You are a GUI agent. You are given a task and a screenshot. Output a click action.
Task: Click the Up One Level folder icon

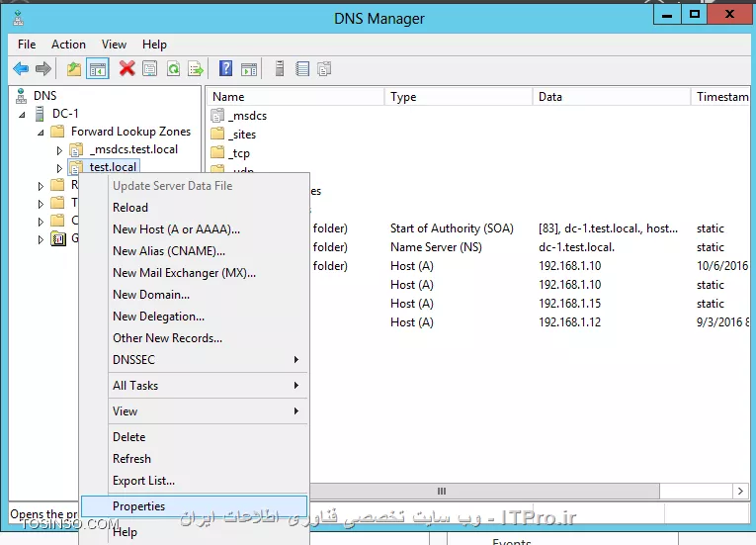(74, 69)
